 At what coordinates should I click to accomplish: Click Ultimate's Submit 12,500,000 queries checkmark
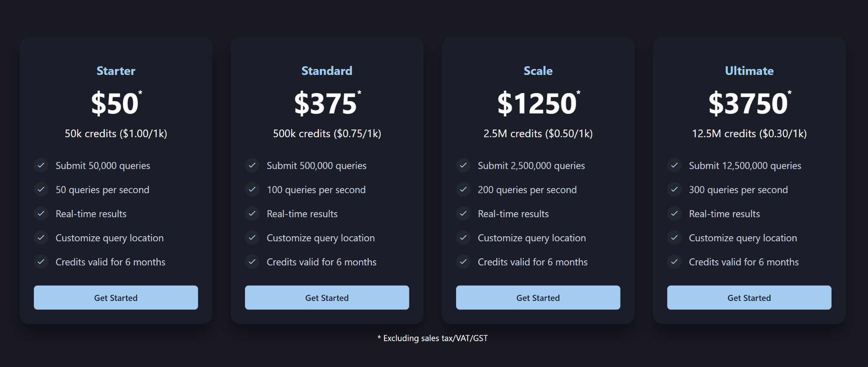coord(674,165)
